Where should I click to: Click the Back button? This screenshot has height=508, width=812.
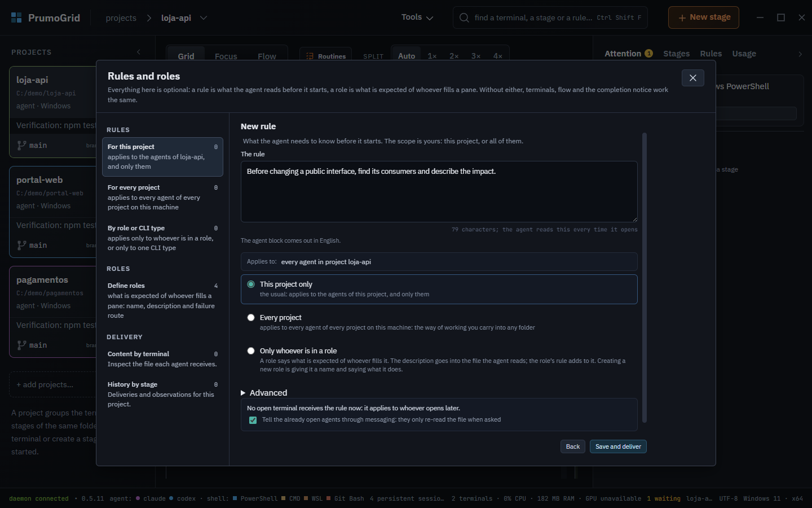coord(573,446)
